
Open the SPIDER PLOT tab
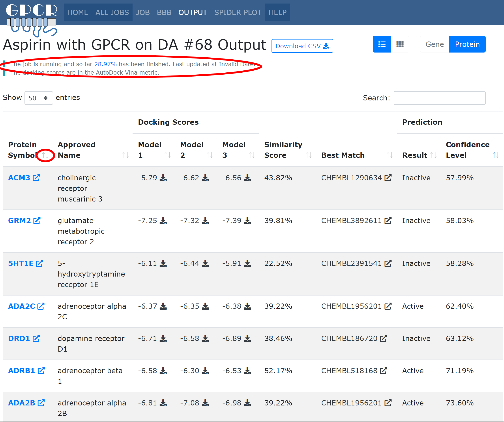[238, 13]
